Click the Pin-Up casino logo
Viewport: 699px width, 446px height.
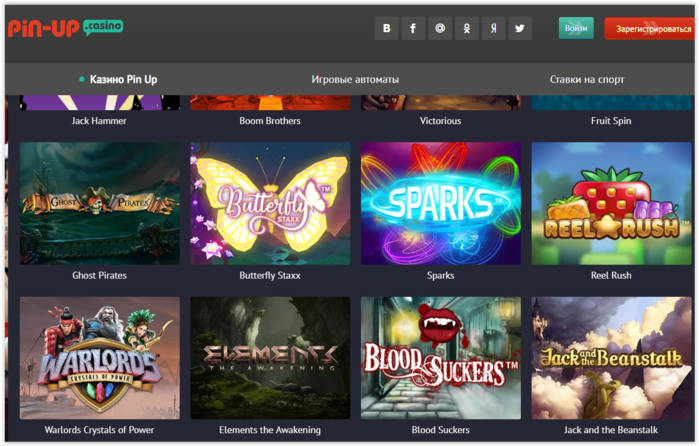[66, 28]
